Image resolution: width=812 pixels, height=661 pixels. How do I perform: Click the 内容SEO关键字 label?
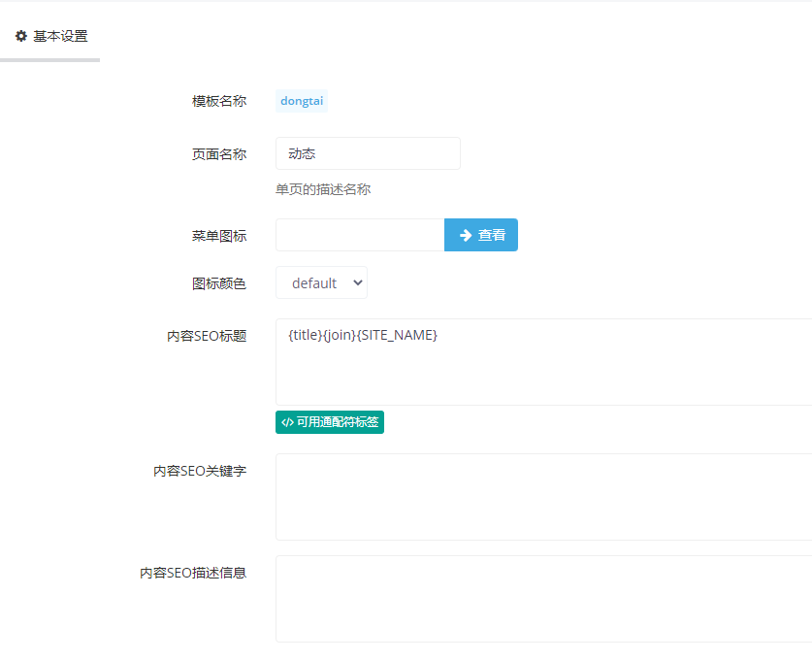pos(200,471)
